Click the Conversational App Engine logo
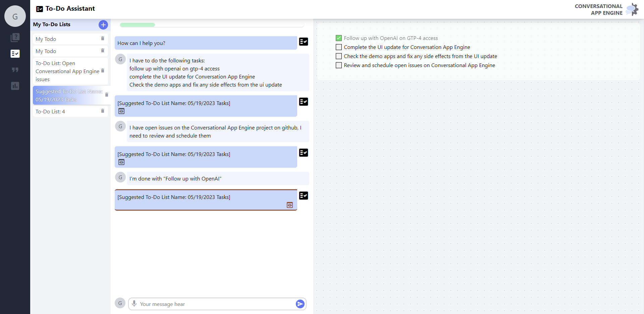This screenshot has width=644, height=314. pyautogui.click(x=633, y=9)
